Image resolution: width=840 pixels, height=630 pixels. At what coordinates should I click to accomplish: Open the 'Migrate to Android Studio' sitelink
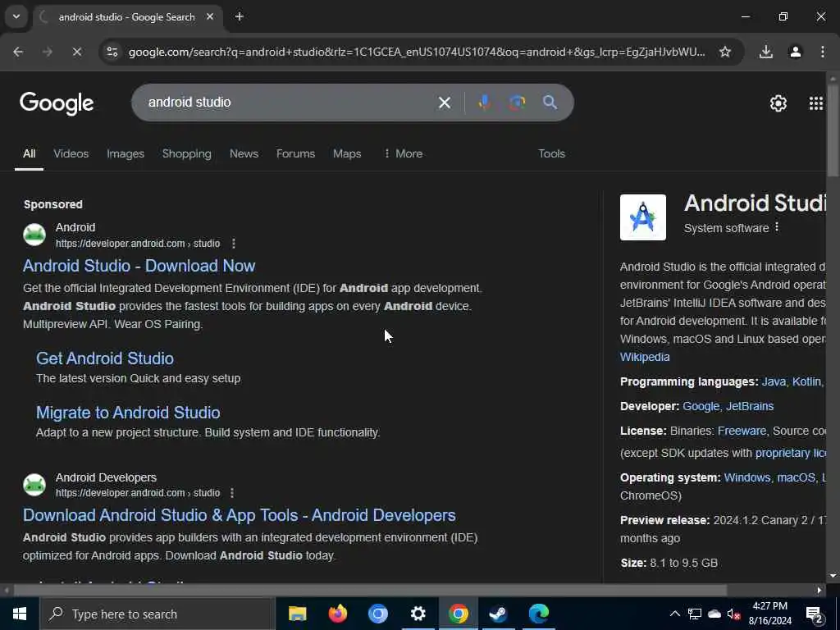tap(128, 413)
